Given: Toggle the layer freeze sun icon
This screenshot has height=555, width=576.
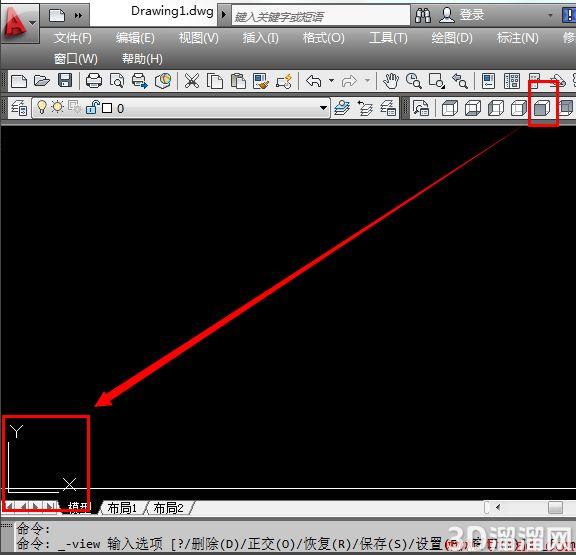Looking at the screenshot, I should (57, 108).
